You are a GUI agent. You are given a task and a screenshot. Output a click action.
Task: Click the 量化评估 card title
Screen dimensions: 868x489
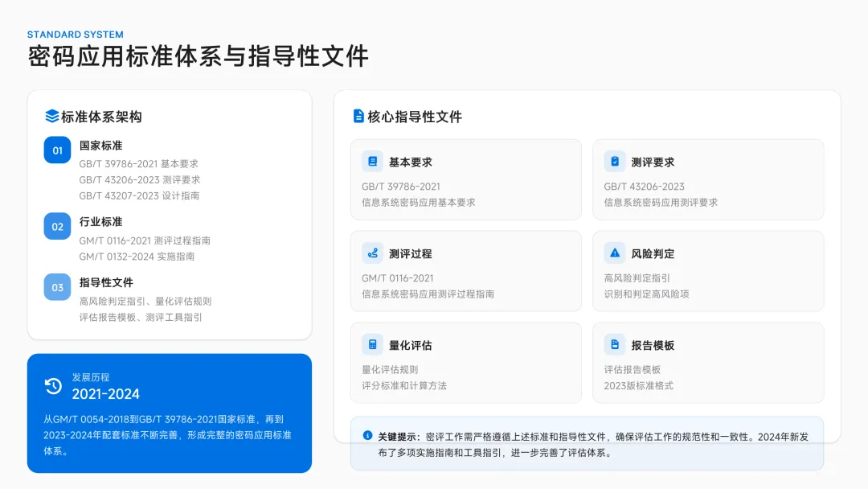(x=410, y=346)
